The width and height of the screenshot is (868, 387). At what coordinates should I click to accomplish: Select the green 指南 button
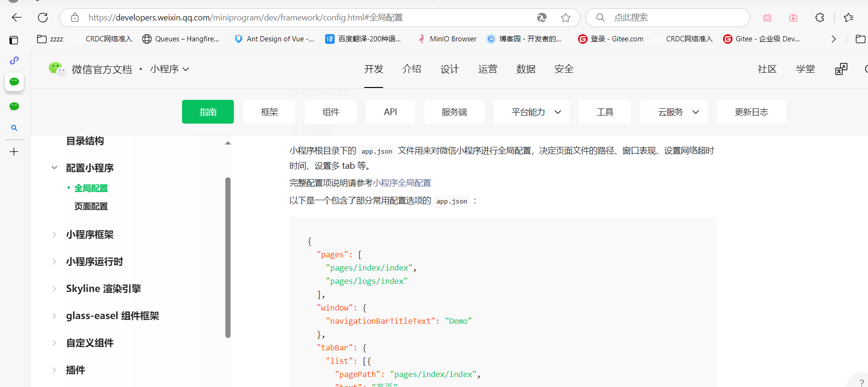[x=208, y=112]
